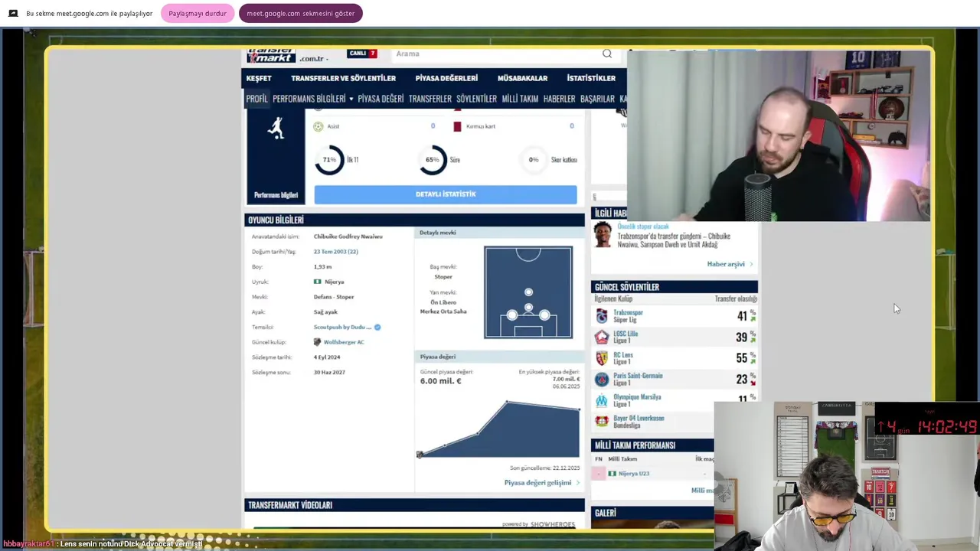Viewport: 980px width, 551px height.
Task: Click the 6.00 mil. € current value
Action: tap(441, 381)
